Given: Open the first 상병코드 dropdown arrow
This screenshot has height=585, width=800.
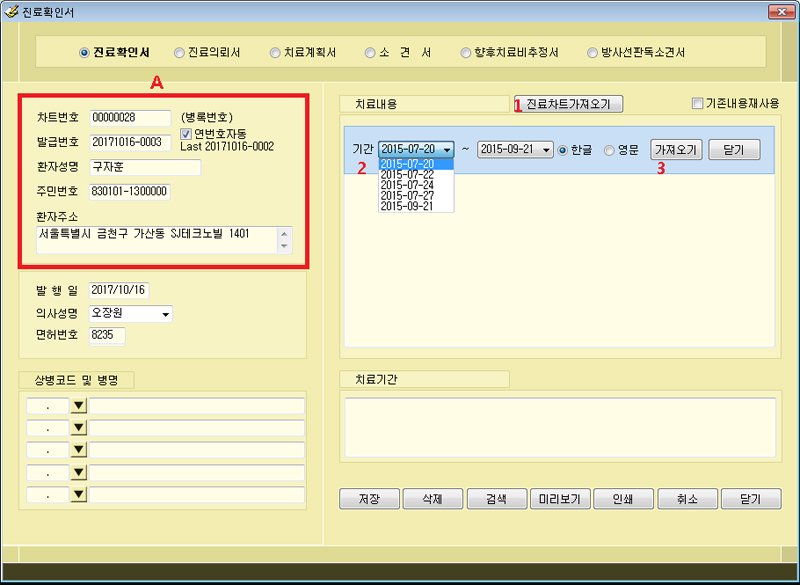Looking at the screenshot, I should pyautogui.click(x=78, y=406).
